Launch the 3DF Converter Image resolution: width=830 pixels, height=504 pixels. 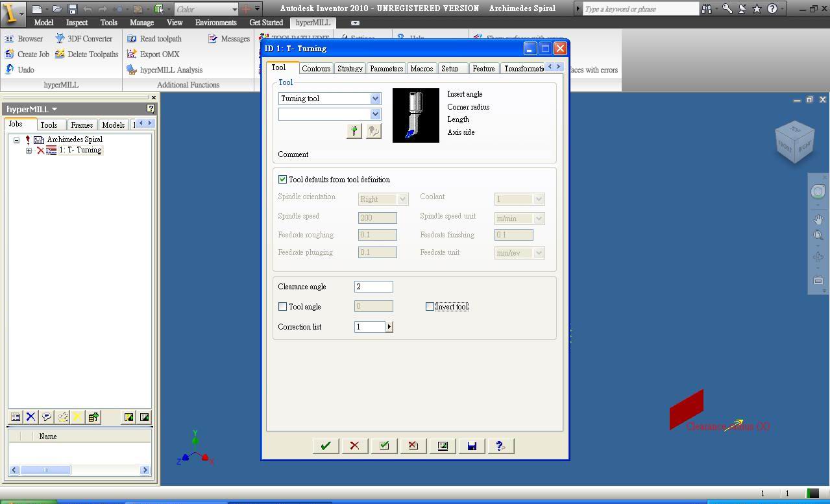pyautogui.click(x=84, y=39)
